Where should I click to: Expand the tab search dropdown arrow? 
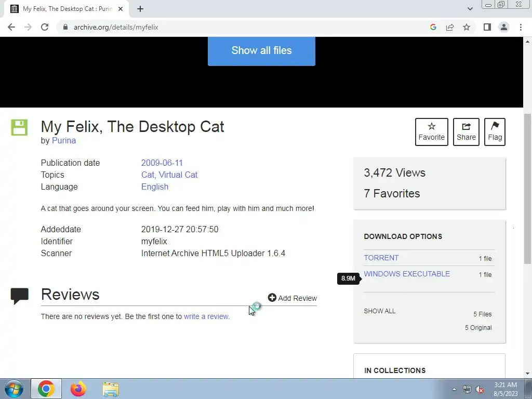point(470,9)
